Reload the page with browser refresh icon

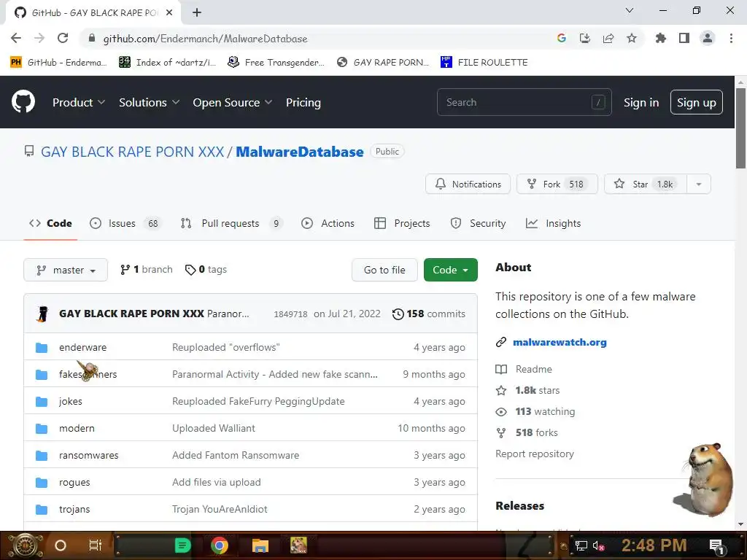click(x=63, y=38)
